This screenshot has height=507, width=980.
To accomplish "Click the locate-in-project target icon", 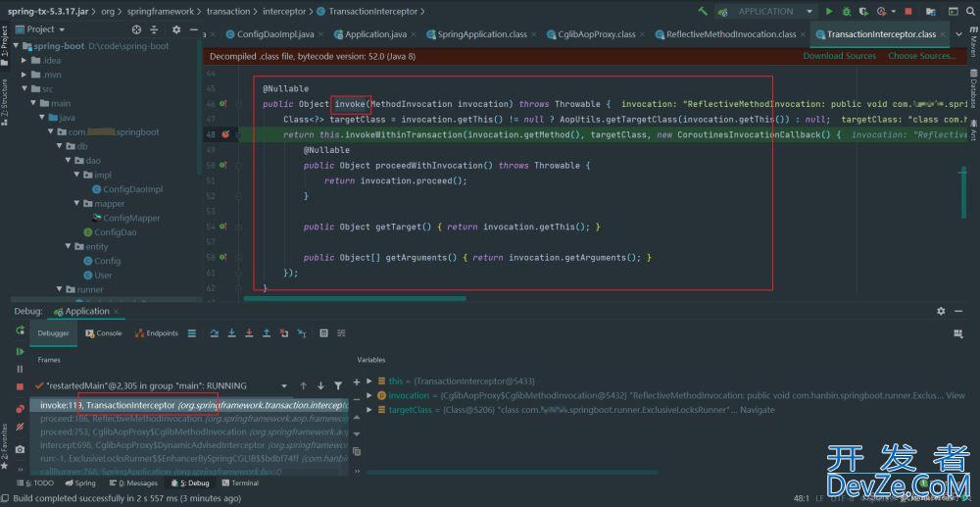I will (137, 29).
